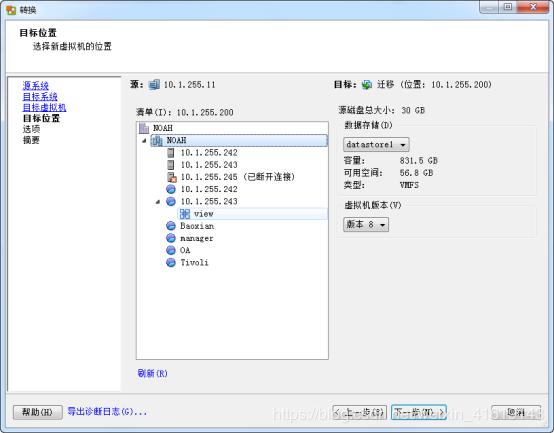
Task: Open the 版本 8 virtual machine version dropdown
Action: pyautogui.click(x=366, y=225)
